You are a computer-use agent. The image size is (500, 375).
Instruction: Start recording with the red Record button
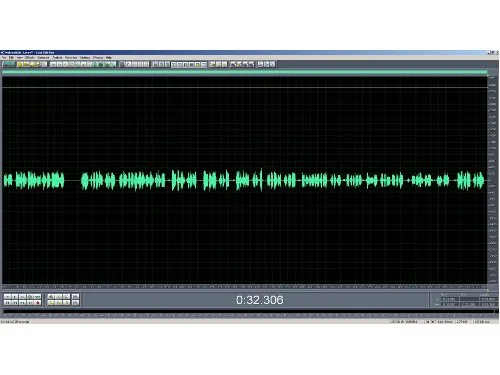point(38,303)
